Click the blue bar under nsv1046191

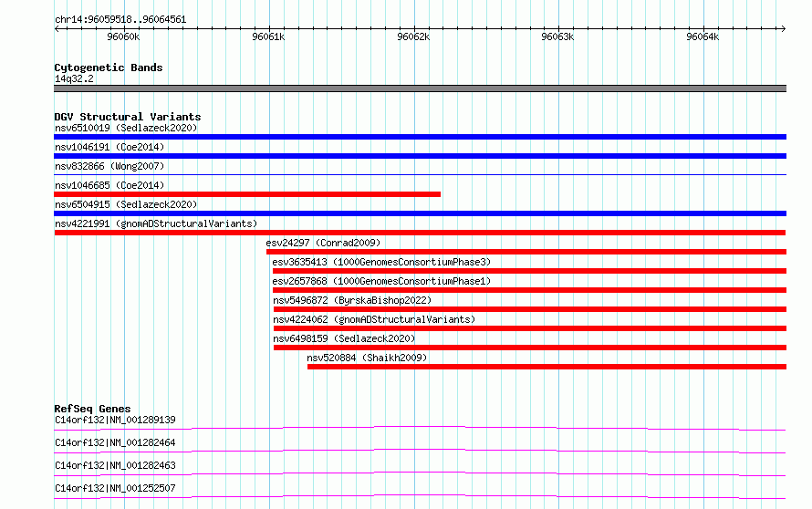click(420, 156)
